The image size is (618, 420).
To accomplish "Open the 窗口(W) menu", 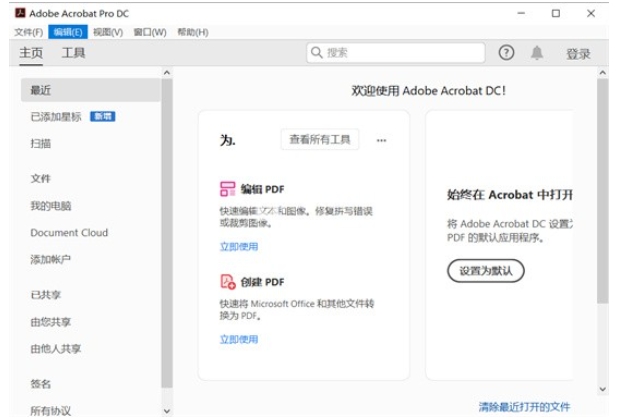I will (x=150, y=32).
